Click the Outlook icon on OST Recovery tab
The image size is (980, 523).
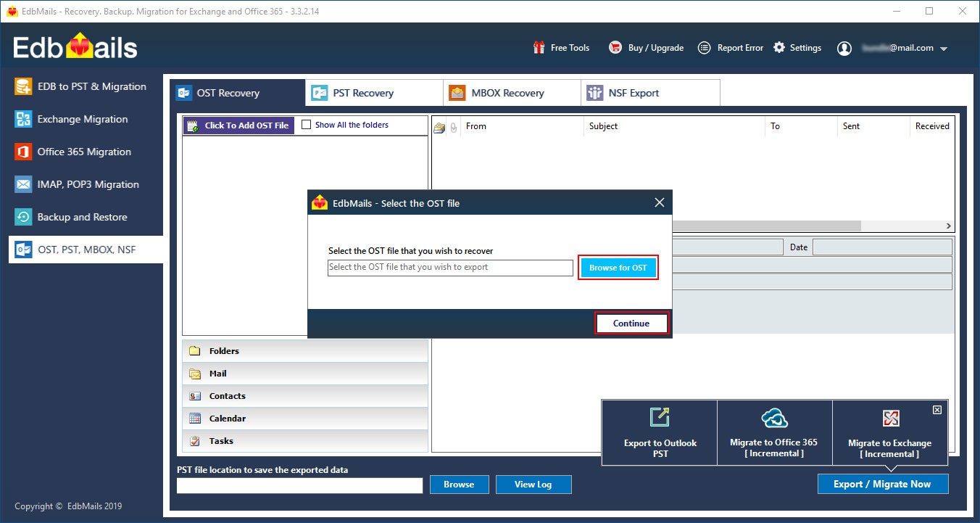[184, 93]
